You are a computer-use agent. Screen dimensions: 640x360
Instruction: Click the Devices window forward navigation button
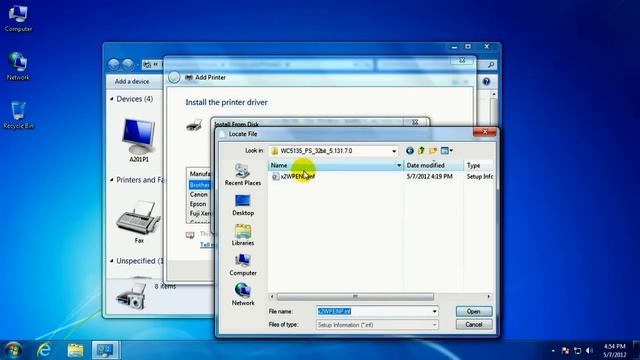[x=128, y=64]
